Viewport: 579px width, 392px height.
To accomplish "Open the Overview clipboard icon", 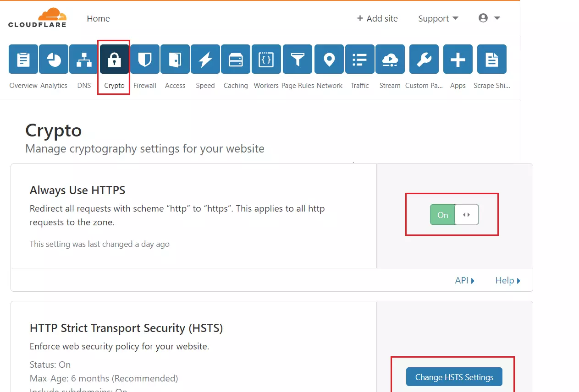I will pos(23,59).
